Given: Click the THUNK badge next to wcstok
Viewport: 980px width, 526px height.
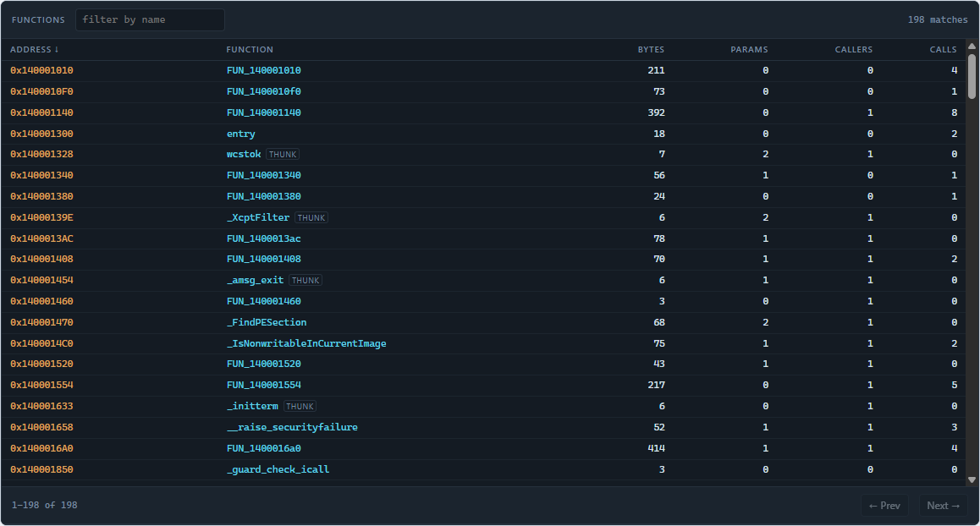Looking at the screenshot, I should coord(283,154).
